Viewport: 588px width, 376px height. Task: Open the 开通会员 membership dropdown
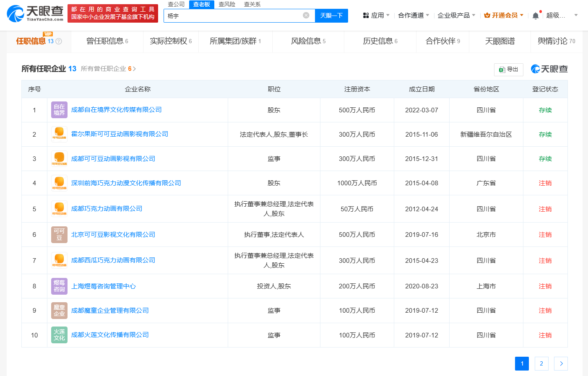pyautogui.click(x=504, y=16)
